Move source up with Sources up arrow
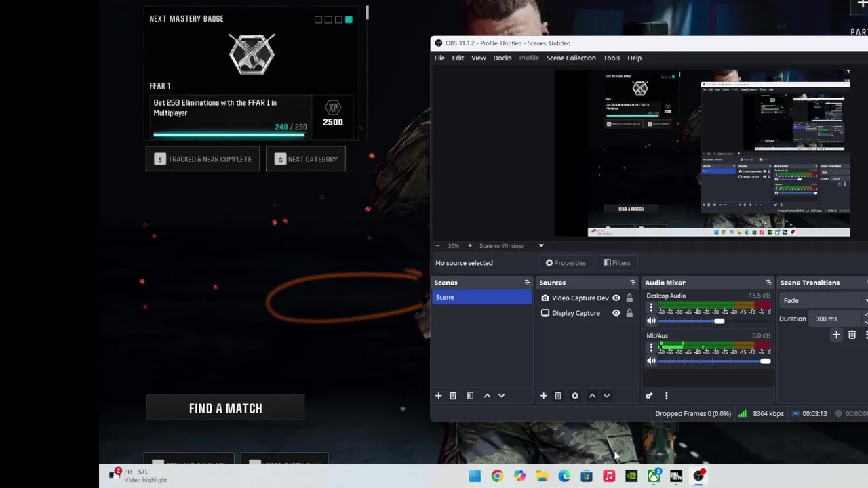868x488 pixels. point(592,396)
